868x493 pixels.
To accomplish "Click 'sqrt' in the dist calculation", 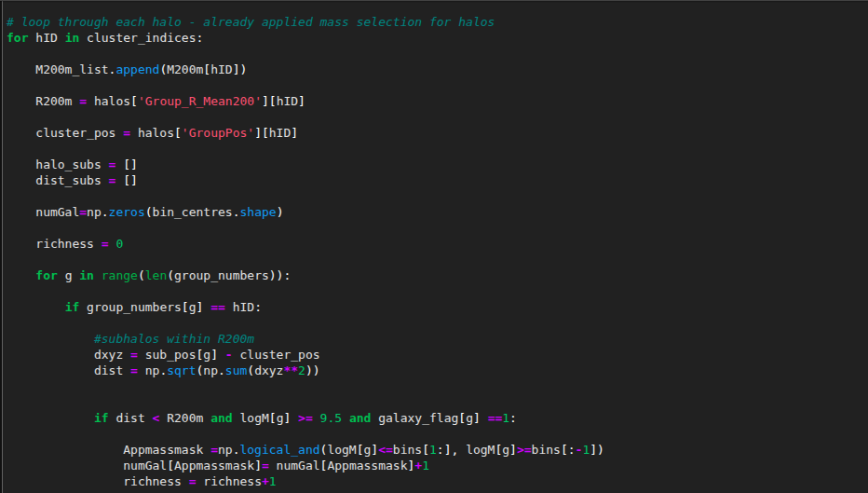I will 181,371.
